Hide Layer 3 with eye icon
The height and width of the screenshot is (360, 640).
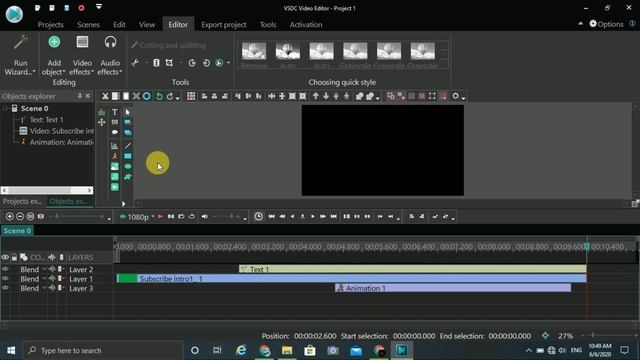(x=5, y=288)
